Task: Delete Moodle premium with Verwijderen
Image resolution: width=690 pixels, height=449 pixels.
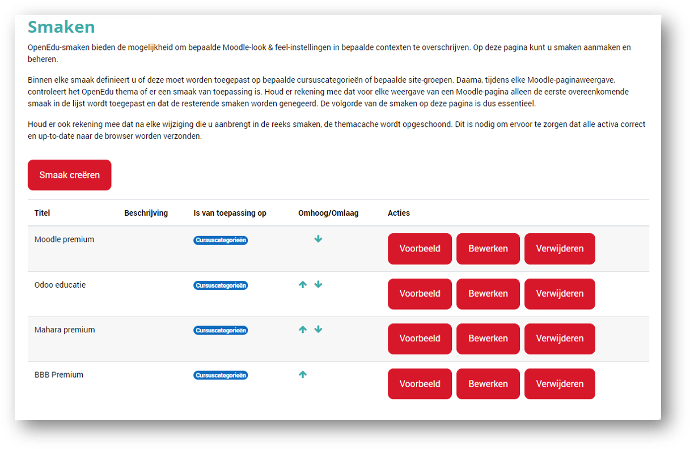Action: [x=560, y=249]
